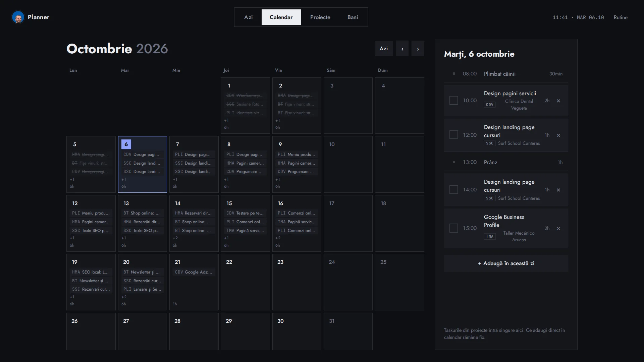The height and width of the screenshot is (362, 644).
Task: Check off the 12:00 Design landing page task
Action: [x=453, y=135]
